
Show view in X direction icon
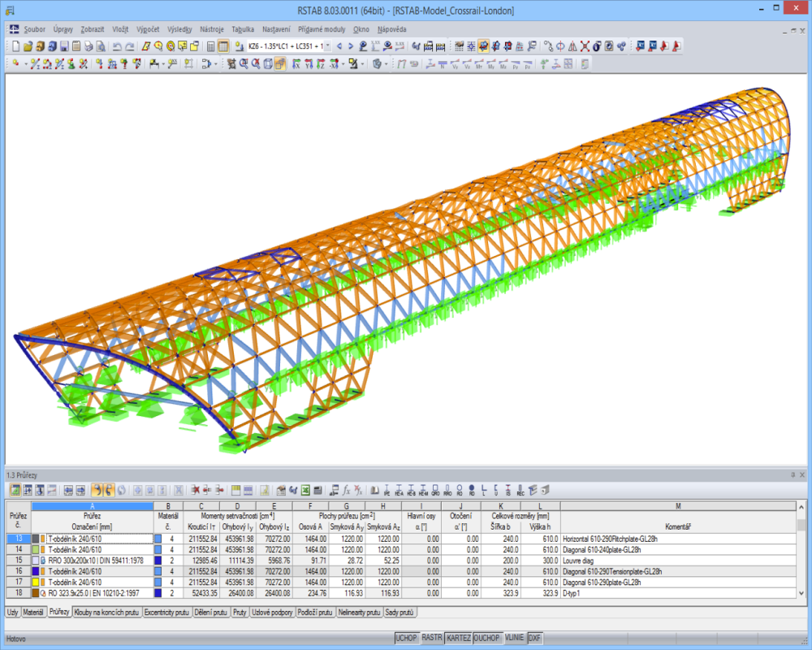click(x=296, y=63)
